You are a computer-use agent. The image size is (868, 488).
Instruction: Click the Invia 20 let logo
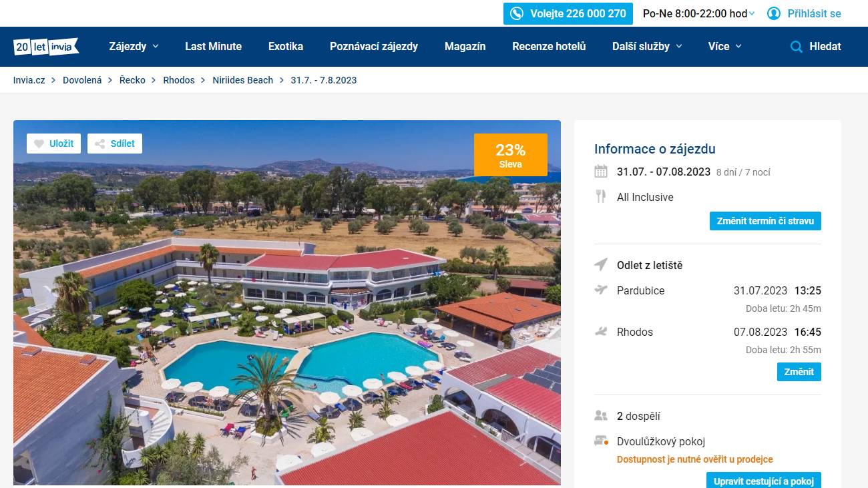point(46,46)
